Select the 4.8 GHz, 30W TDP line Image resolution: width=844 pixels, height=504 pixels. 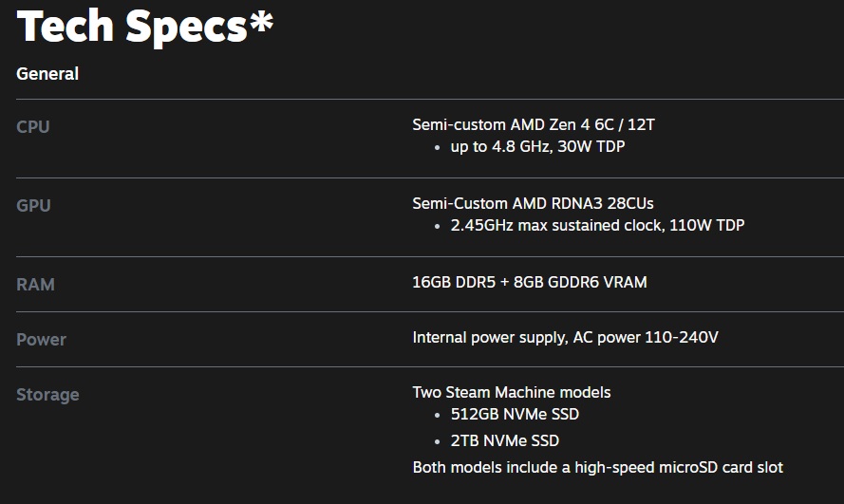[537, 147]
